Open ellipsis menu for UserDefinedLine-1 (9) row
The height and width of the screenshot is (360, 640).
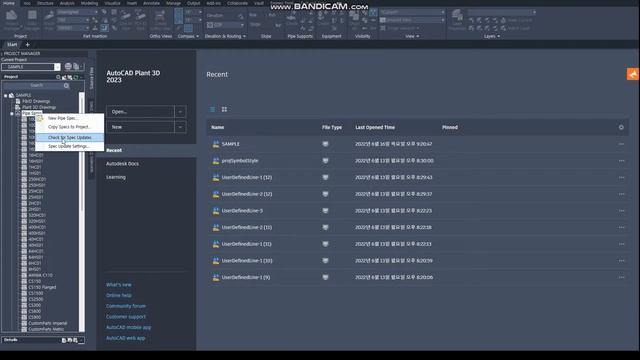621,277
